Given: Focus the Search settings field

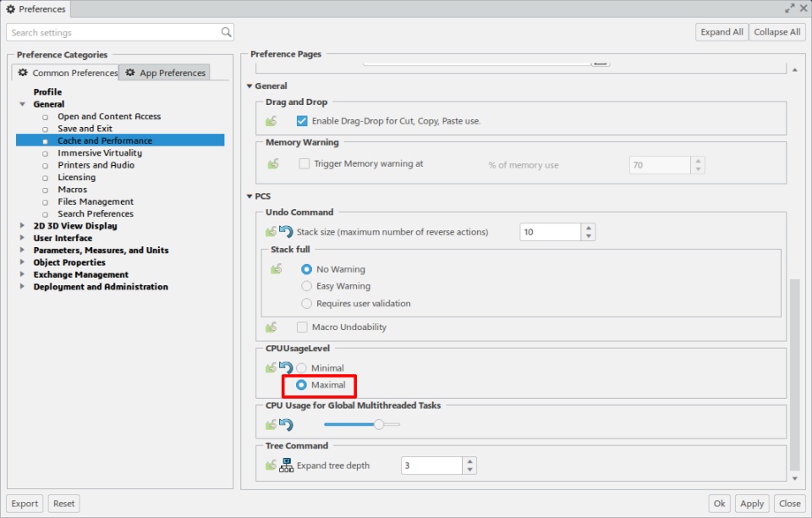Looking at the screenshot, I should click(120, 32).
